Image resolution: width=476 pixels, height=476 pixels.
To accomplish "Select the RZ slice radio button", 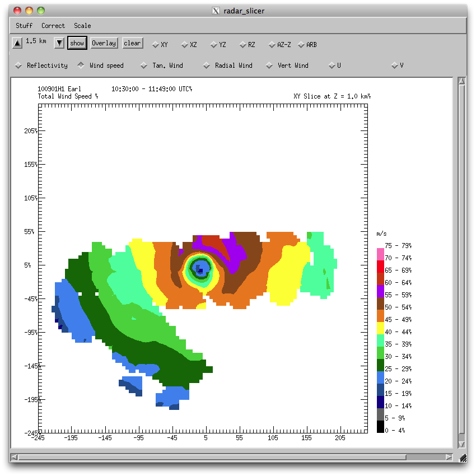I will coord(247,45).
